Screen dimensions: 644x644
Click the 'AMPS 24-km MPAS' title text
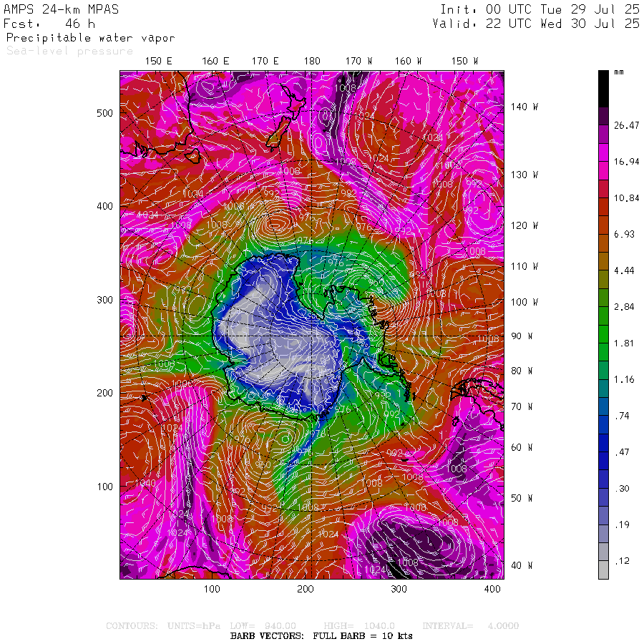click(62, 9)
